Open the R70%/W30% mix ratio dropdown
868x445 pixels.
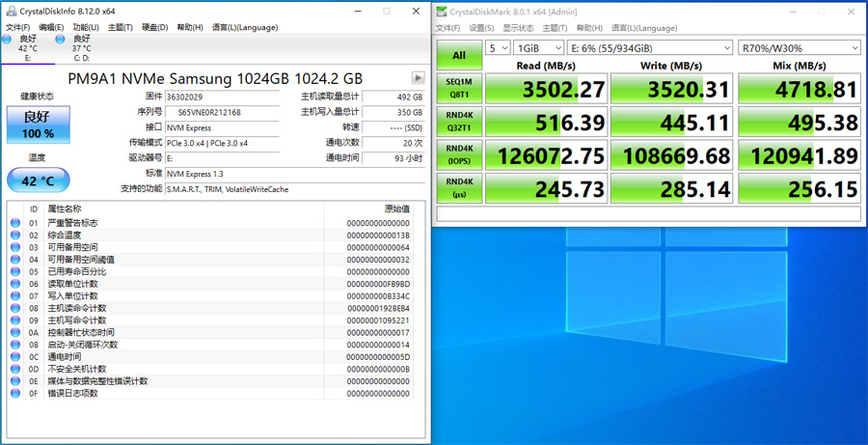point(800,48)
